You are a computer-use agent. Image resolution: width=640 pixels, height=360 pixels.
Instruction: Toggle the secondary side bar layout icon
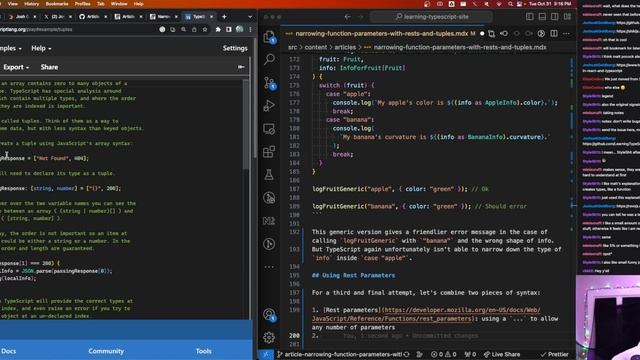555,17
